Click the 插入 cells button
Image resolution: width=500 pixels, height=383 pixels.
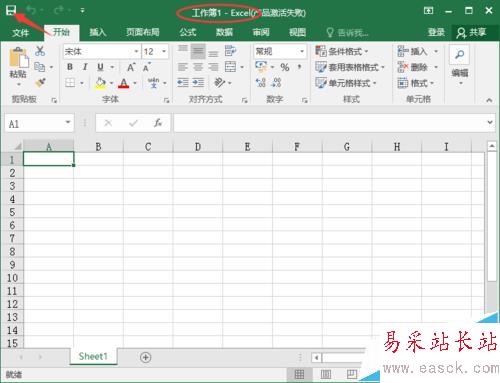click(413, 51)
